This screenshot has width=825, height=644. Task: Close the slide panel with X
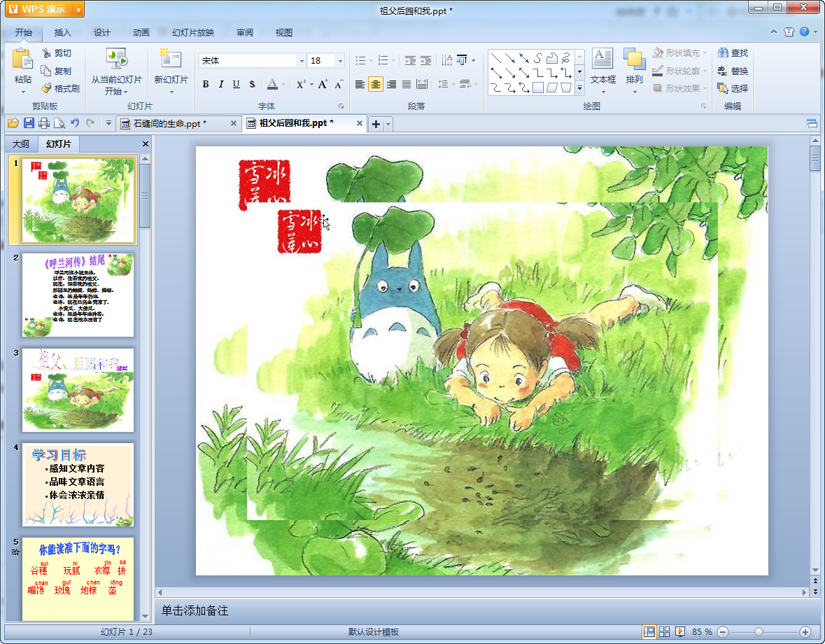point(146,143)
